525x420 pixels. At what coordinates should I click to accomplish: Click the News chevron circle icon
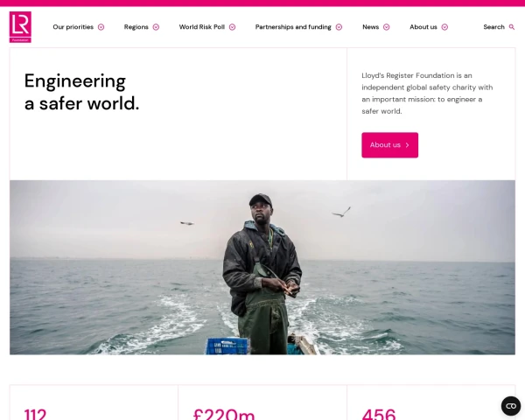click(x=387, y=27)
